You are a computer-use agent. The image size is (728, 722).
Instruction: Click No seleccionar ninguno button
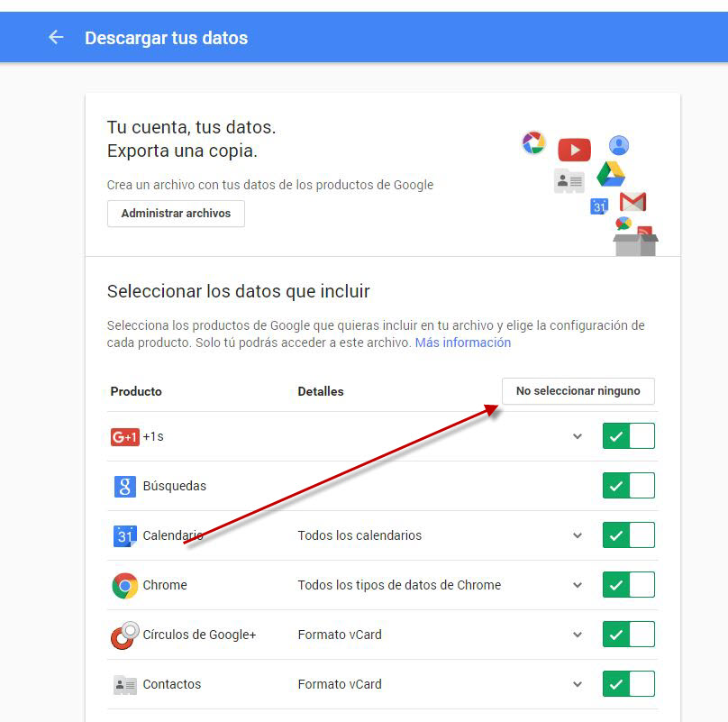pos(578,391)
